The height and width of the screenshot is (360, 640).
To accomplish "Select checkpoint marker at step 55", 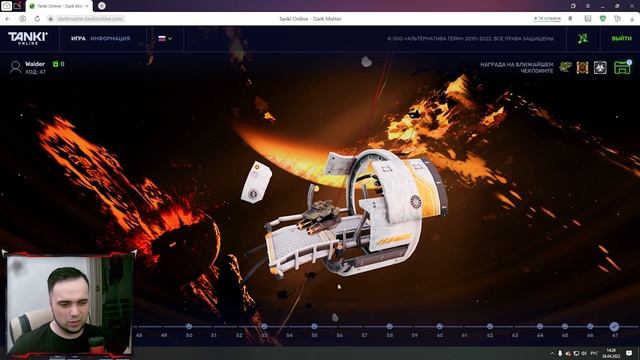I will point(314,326).
